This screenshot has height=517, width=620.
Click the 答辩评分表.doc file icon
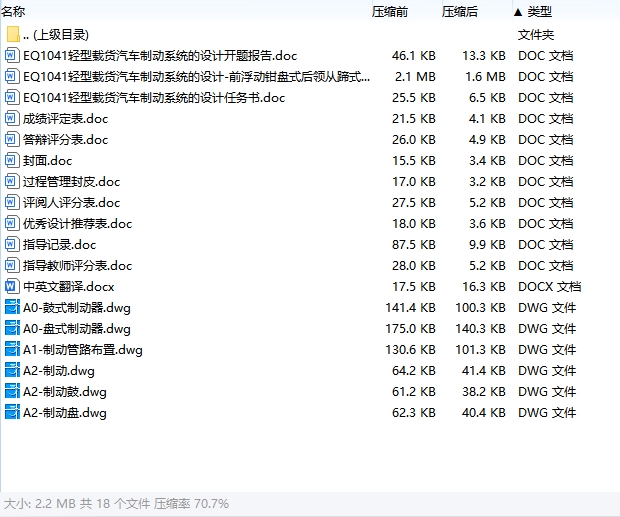click(x=12, y=139)
